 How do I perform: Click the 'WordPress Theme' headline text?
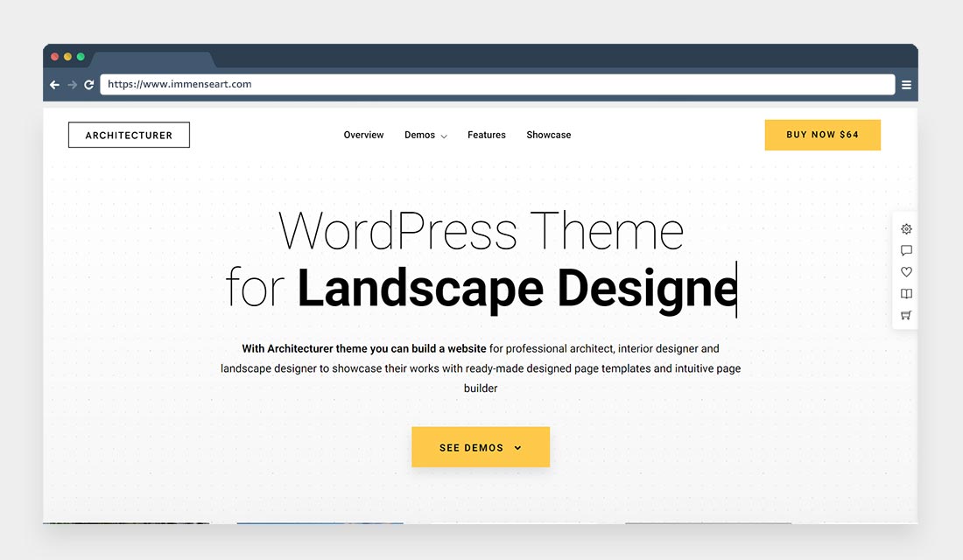(x=481, y=231)
